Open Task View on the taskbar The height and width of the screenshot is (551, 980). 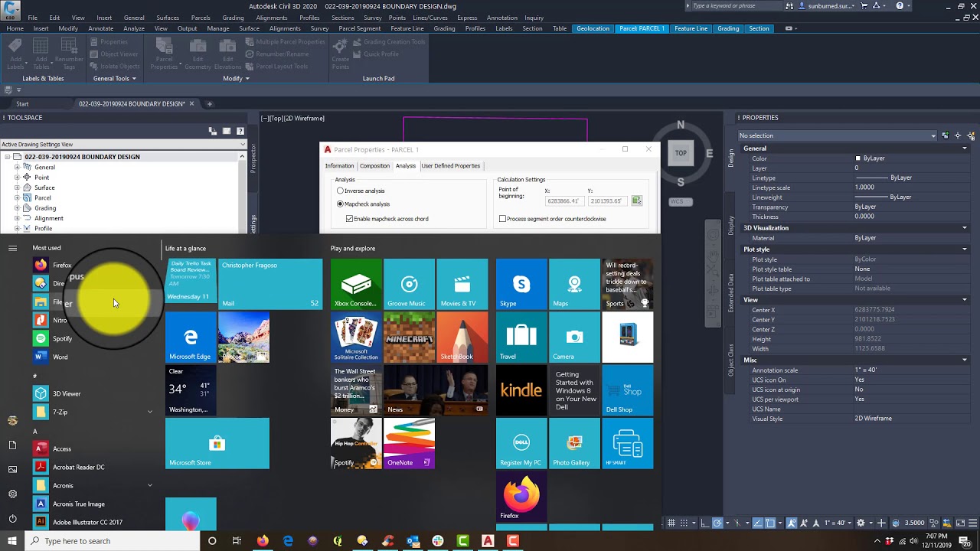click(237, 541)
